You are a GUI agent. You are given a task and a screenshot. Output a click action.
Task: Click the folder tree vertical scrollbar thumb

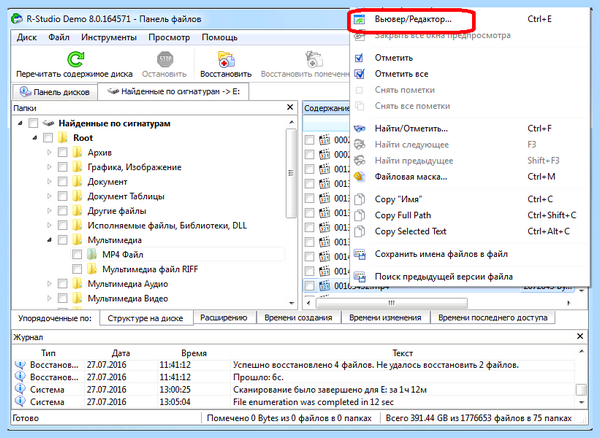pos(291,173)
